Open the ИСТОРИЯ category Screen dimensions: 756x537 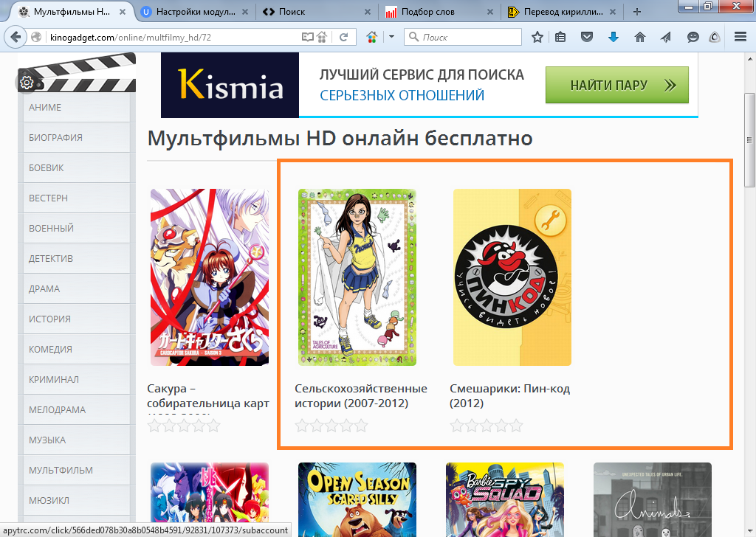point(76,319)
